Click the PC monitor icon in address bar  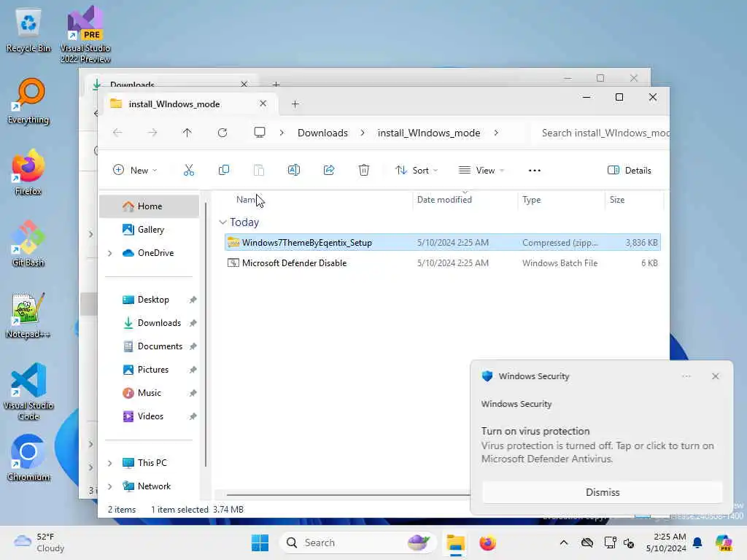pos(260,133)
